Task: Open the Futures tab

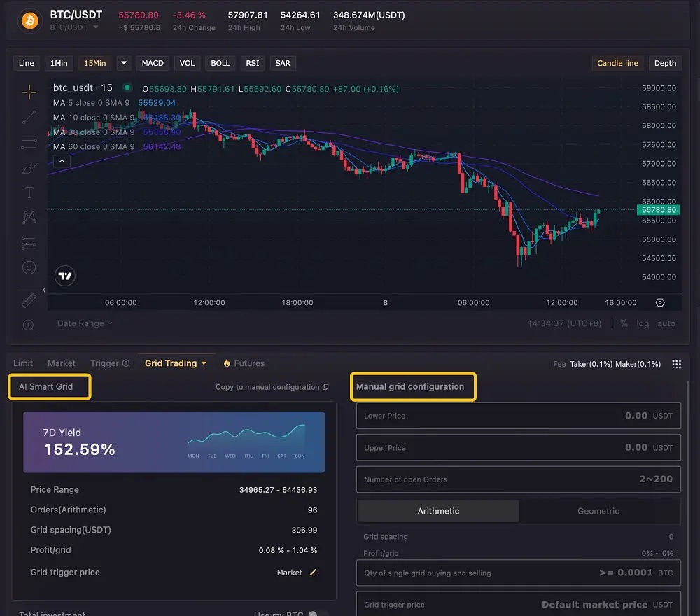Action: 249,363
